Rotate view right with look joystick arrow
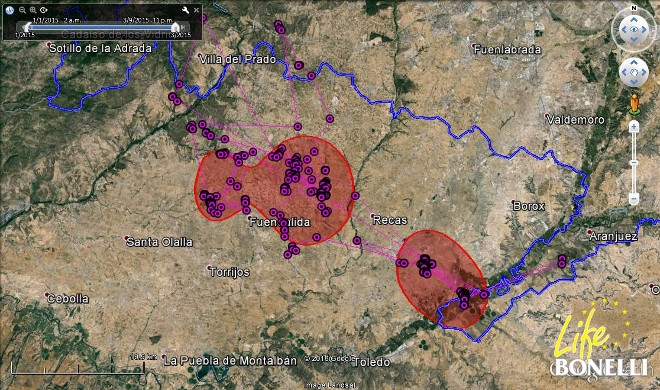The height and width of the screenshot is (390, 660). click(644, 29)
